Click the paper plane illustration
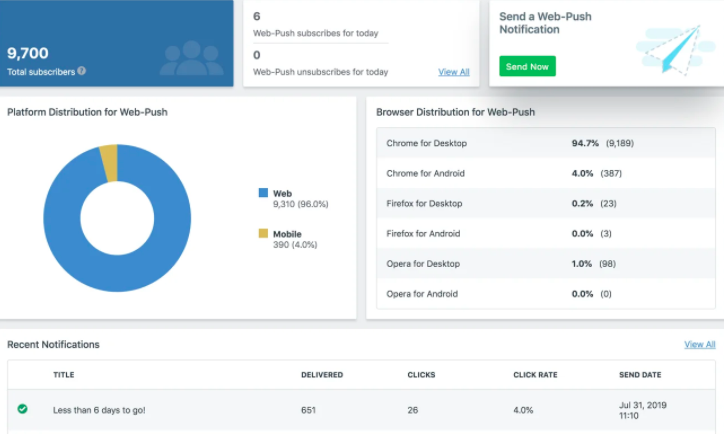This screenshot has width=724, height=434. (676, 49)
